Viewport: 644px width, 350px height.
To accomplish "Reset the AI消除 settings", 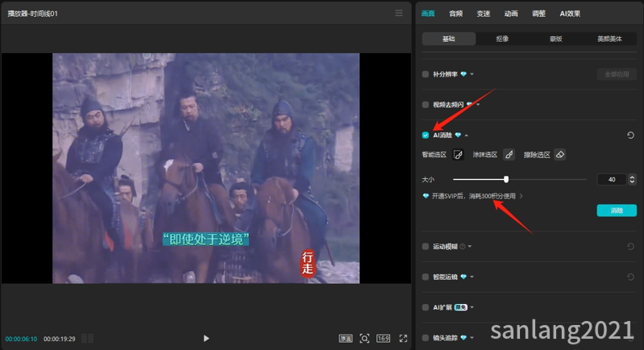I will (630, 135).
